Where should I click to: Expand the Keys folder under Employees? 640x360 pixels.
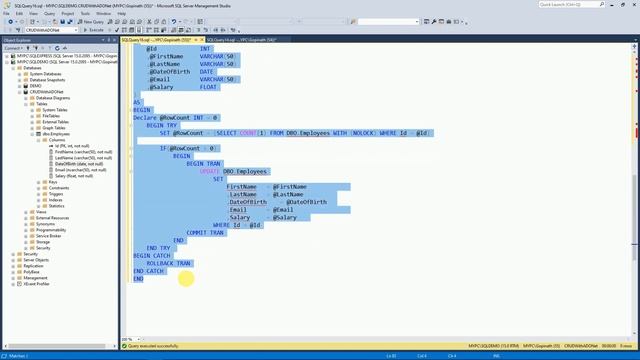(x=38, y=182)
